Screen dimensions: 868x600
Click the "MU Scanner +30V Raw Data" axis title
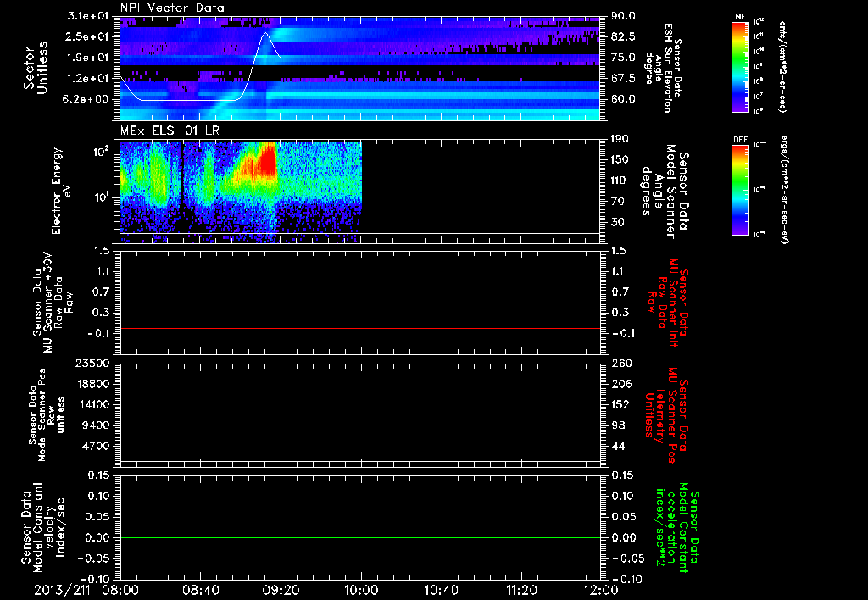click(52, 303)
